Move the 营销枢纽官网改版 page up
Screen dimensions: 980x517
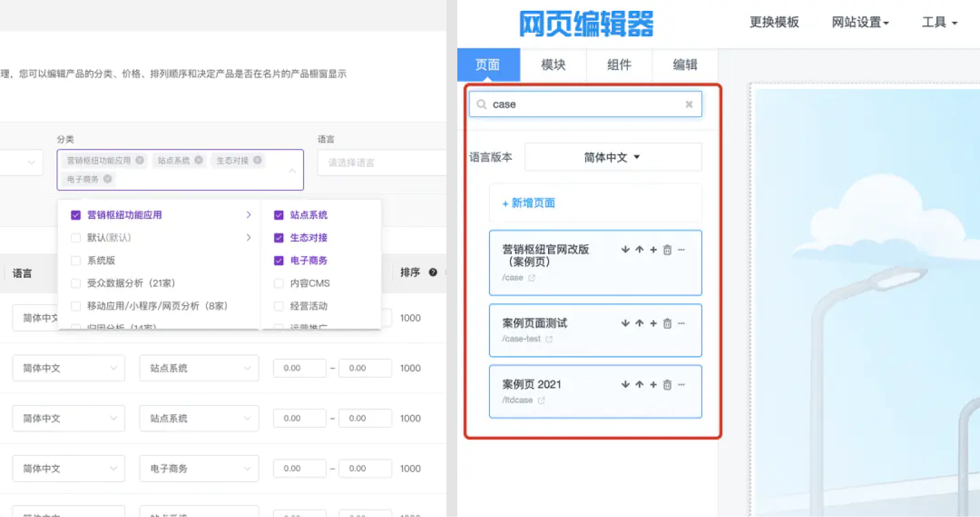click(639, 249)
